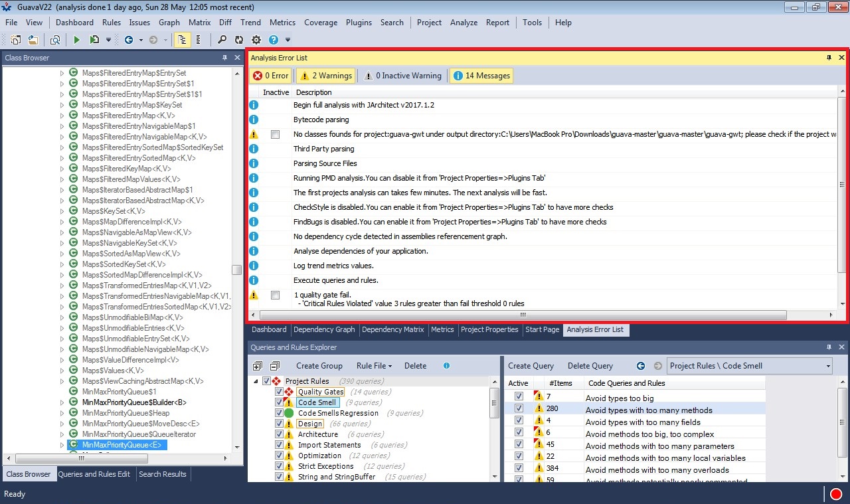This screenshot has width=850, height=504.
Task: Navigate back with the blue arrow toolbar icon
Action: 128,40
